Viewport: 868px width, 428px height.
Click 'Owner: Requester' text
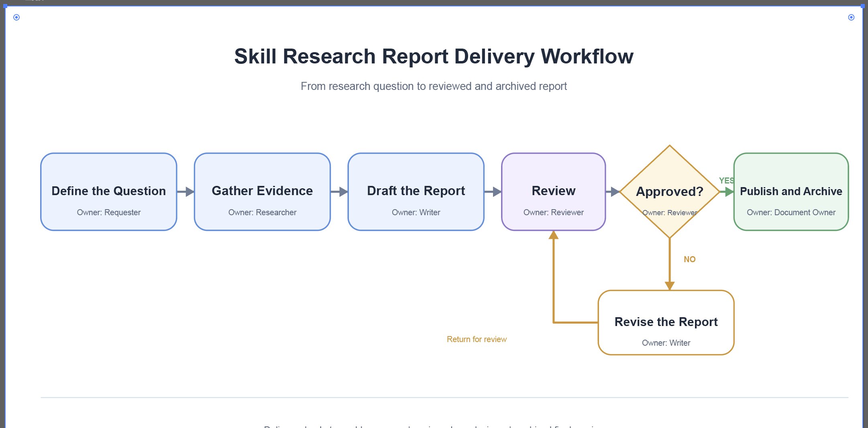109,212
